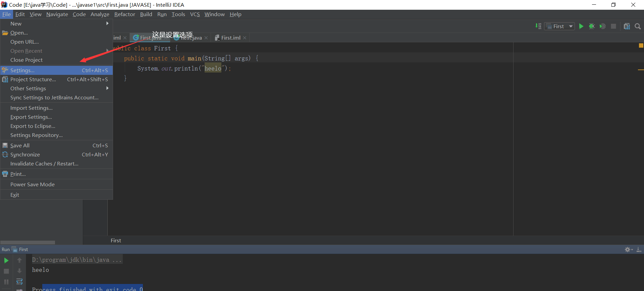This screenshot has height=291, width=644.
Task: Click the "heelo" output line in the console
Action: click(41, 270)
